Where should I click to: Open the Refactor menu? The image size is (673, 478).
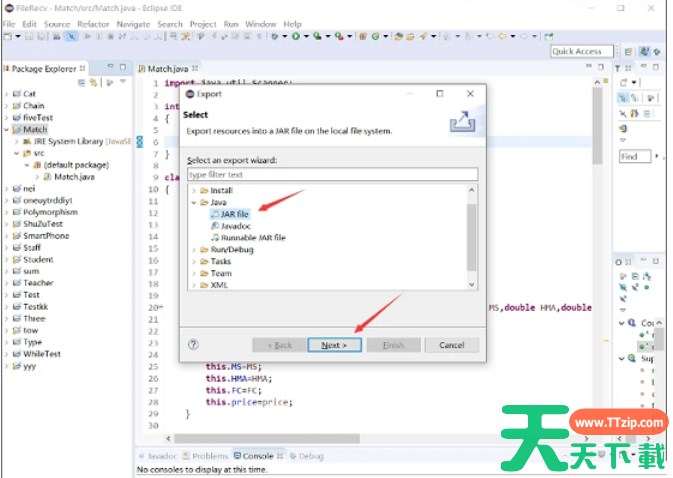[93, 23]
